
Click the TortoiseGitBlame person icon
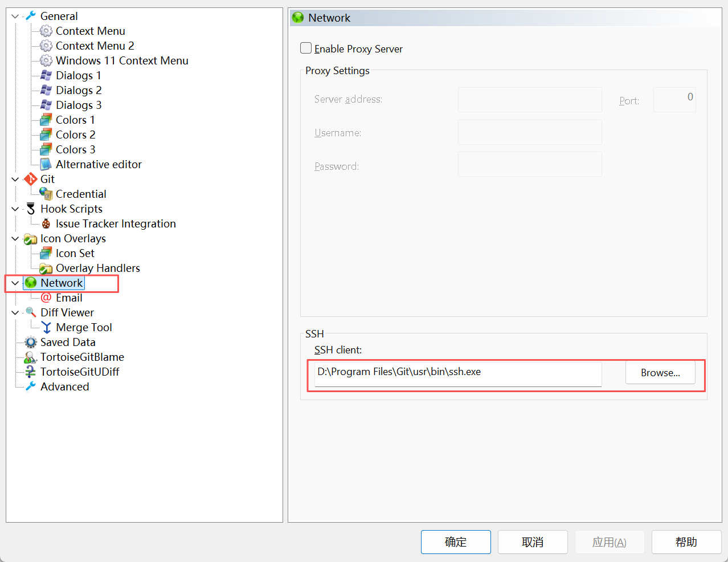tap(31, 357)
